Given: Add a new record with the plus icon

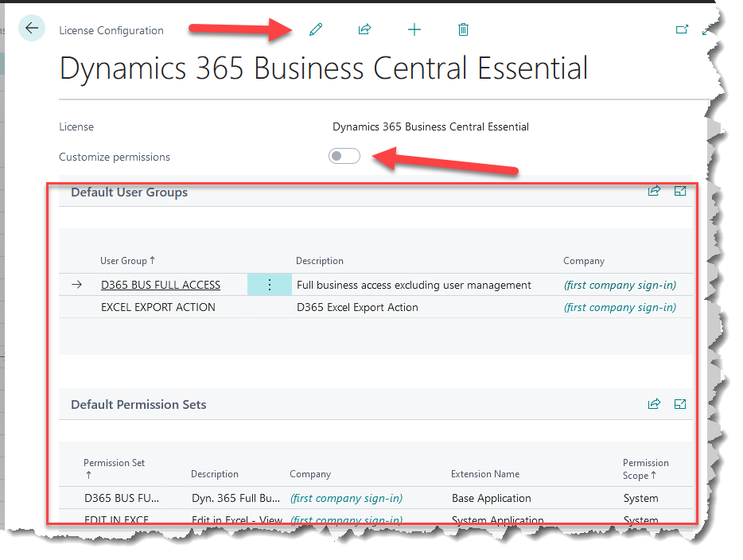Looking at the screenshot, I should point(414,29).
